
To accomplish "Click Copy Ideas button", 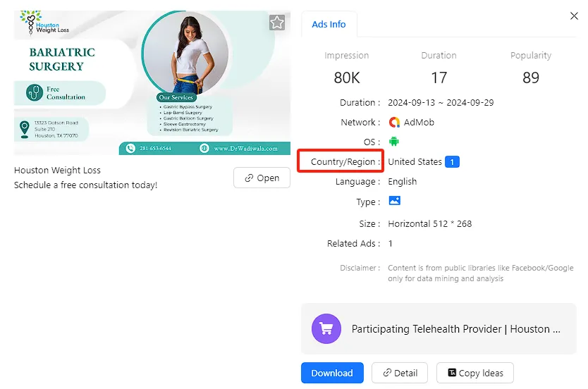I will pyautogui.click(x=475, y=373).
